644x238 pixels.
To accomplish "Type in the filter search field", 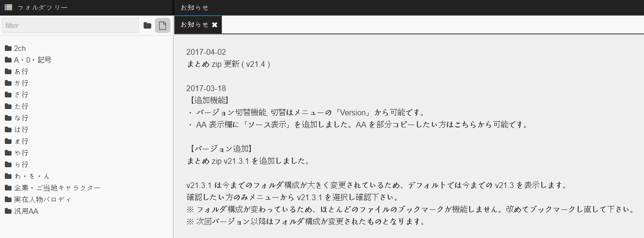I will (x=70, y=26).
